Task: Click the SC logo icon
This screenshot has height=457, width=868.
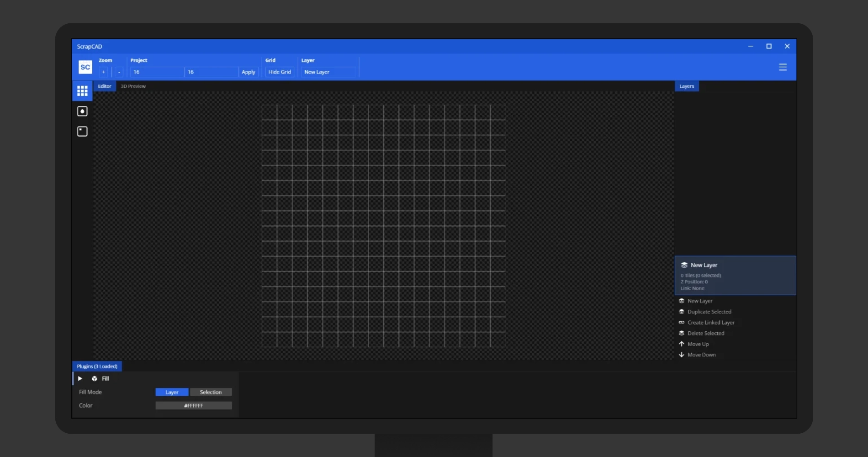Action: point(85,67)
